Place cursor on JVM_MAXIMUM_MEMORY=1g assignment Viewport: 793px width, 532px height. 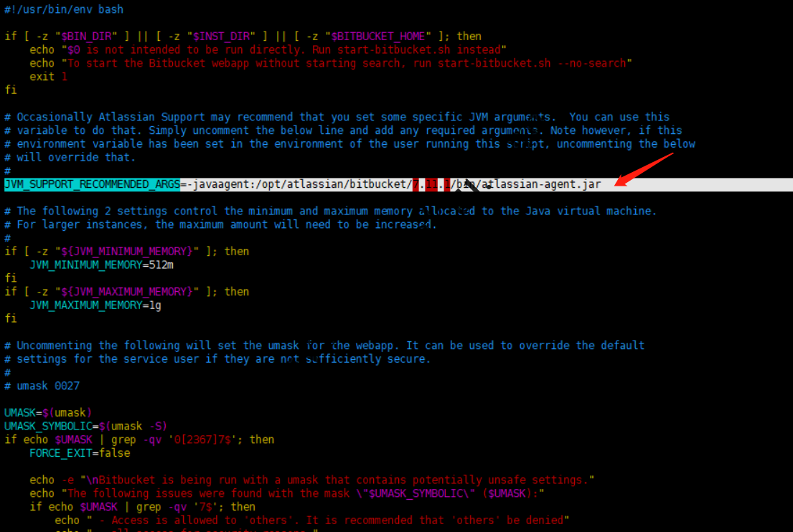pyautogui.click(x=95, y=305)
